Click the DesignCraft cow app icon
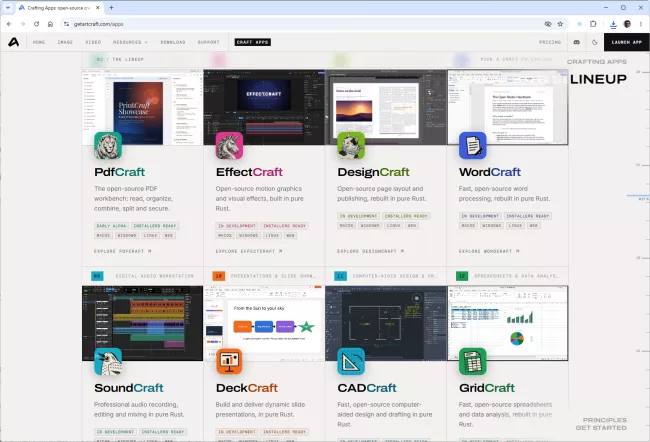This screenshot has height=442, width=650. (351, 146)
